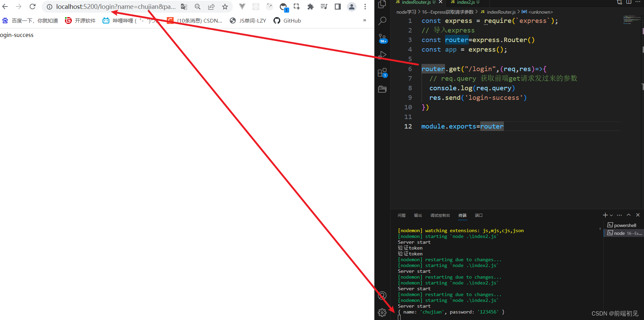Open the Extensions view in VS Code
This screenshot has height=320, width=644.
click(x=383, y=72)
